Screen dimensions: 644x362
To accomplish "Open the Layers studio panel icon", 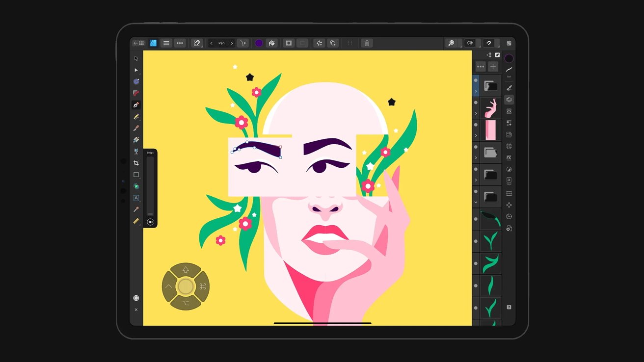I will pyautogui.click(x=509, y=100).
